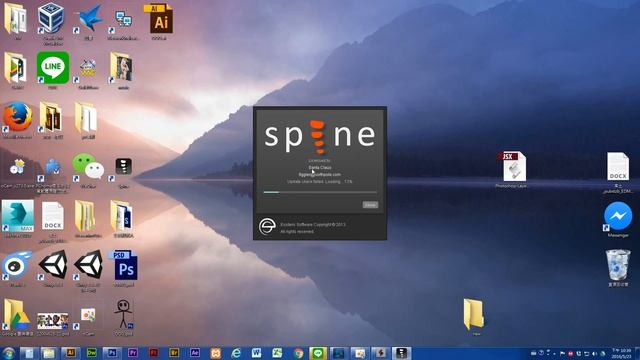Click the Close button on Spine splash

click(x=370, y=205)
